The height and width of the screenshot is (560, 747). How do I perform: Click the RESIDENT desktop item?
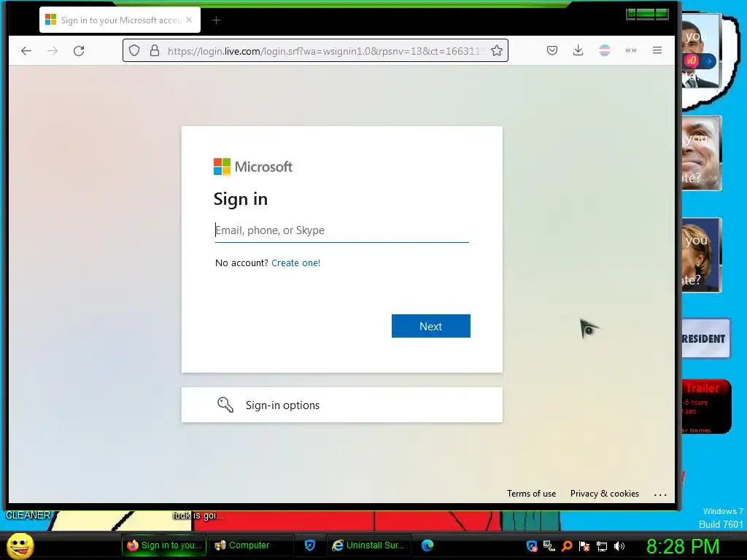pyautogui.click(x=705, y=338)
